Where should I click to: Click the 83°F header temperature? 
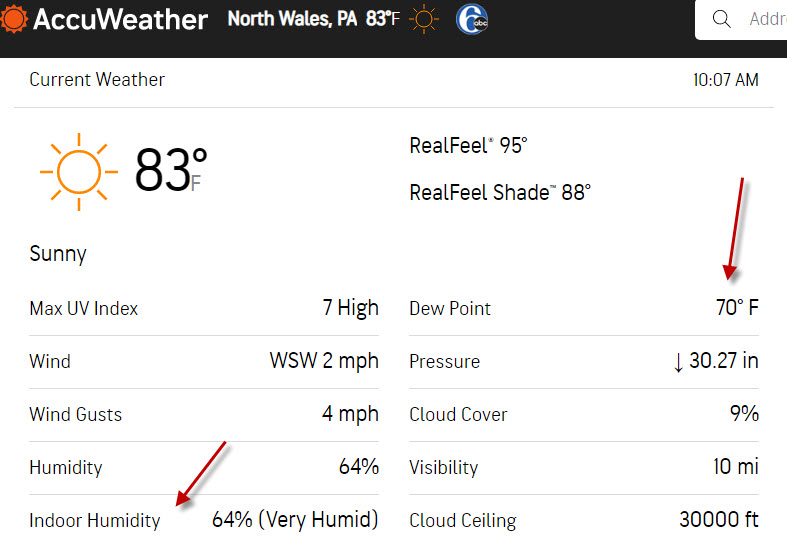[x=383, y=19]
